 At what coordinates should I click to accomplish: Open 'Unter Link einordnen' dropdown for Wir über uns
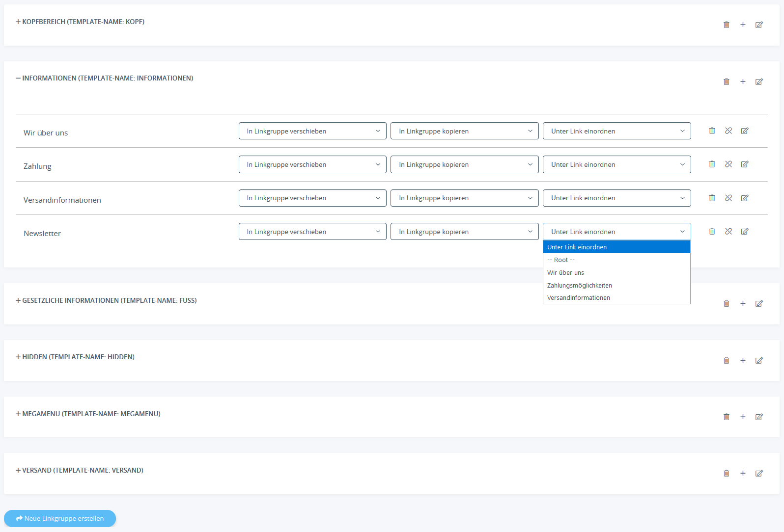616,131
